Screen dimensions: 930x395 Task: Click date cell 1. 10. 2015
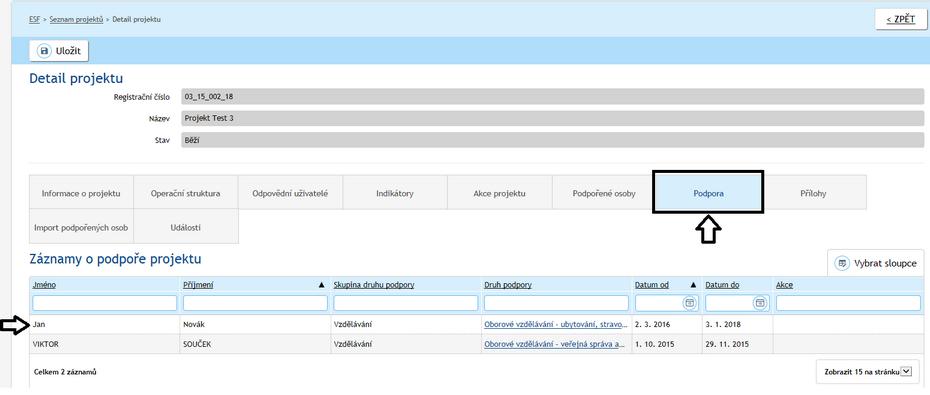click(x=667, y=344)
